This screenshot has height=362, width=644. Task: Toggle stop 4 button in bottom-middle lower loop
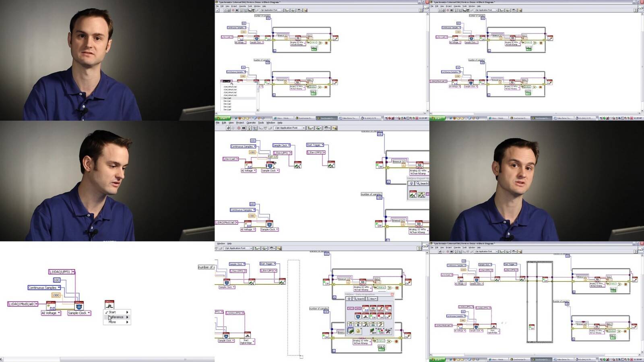pyautogui.click(x=382, y=350)
